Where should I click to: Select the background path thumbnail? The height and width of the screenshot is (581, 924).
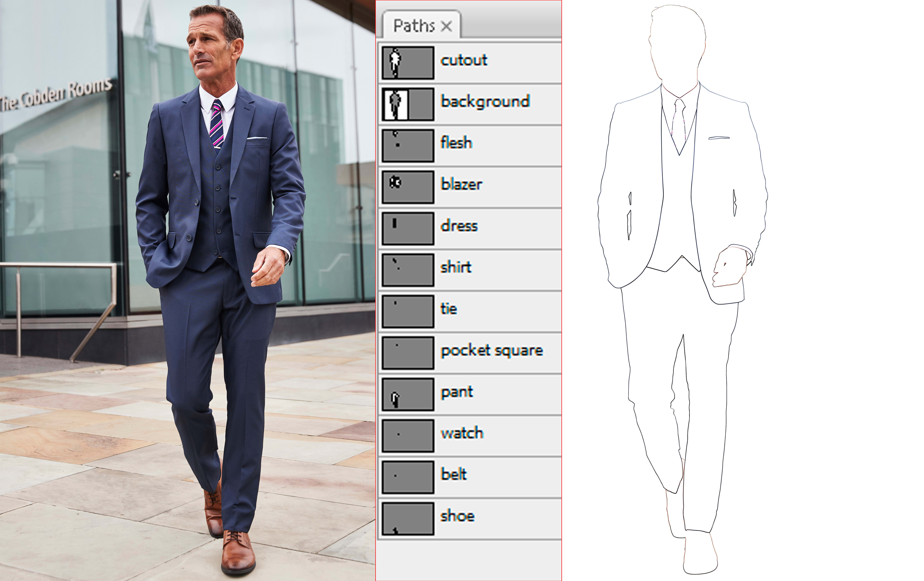(x=408, y=104)
